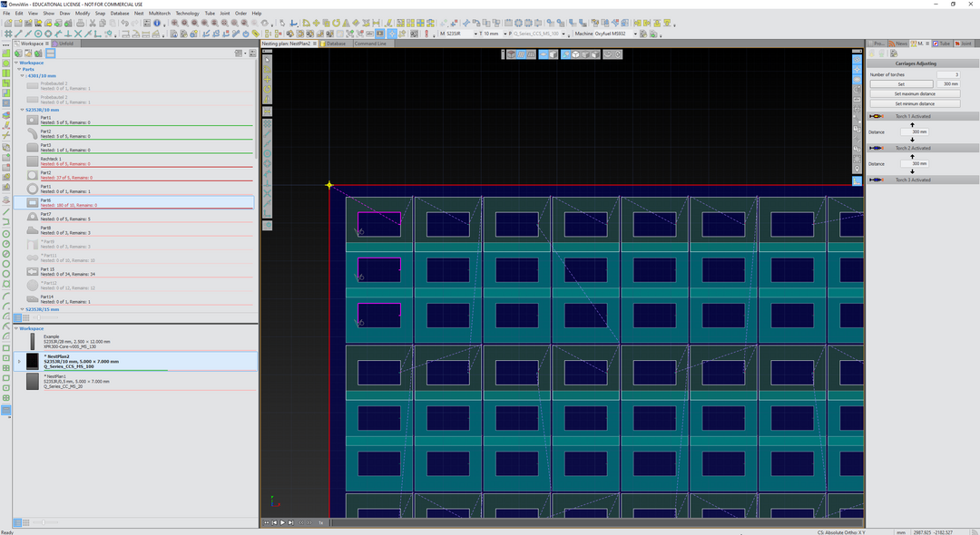
Task: Click the play button in simulation bar
Action: coord(282,522)
